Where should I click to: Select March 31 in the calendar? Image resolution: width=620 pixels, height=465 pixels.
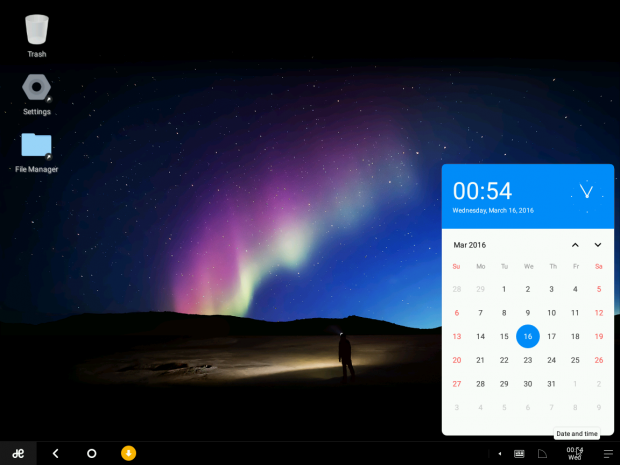click(x=551, y=384)
